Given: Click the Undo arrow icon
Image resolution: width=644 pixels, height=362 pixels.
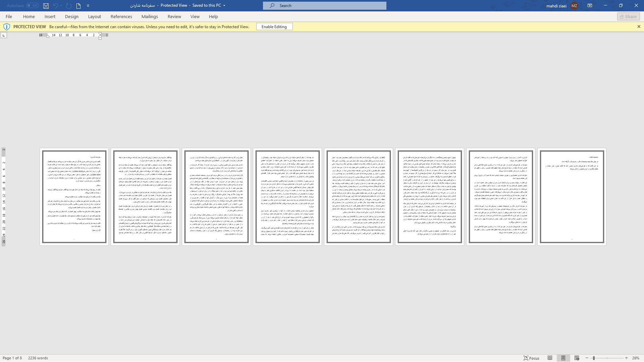Looking at the screenshot, I should 55,6.
